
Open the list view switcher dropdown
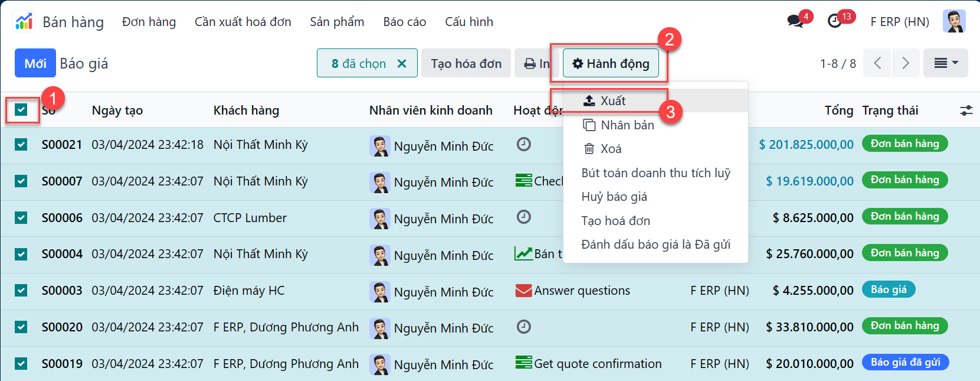point(946,63)
